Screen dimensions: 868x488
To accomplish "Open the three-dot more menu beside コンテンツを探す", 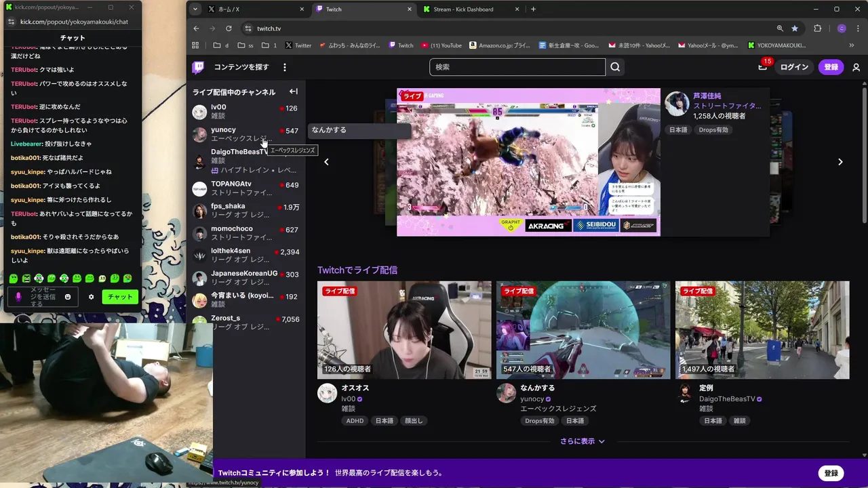I will pyautogui.click(x=285, y=67).
